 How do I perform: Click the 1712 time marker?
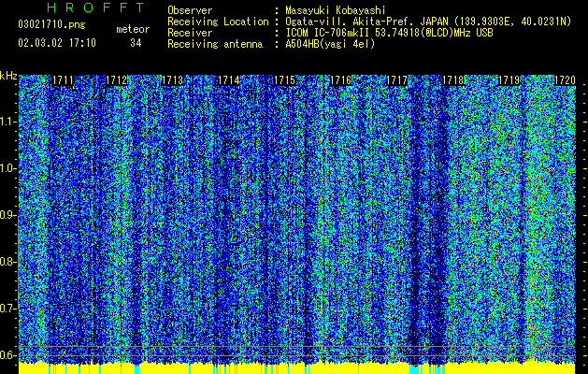coord(116,80)
